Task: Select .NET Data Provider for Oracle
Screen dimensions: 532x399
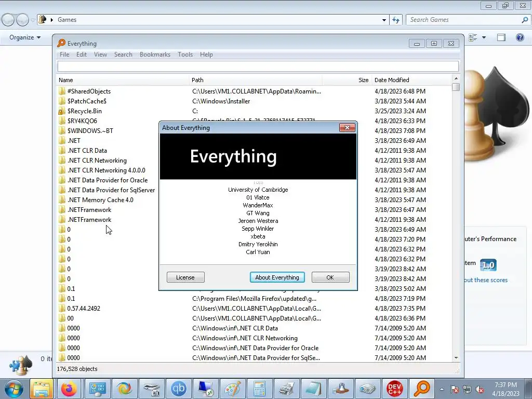Action: click(x=108, y=180)
